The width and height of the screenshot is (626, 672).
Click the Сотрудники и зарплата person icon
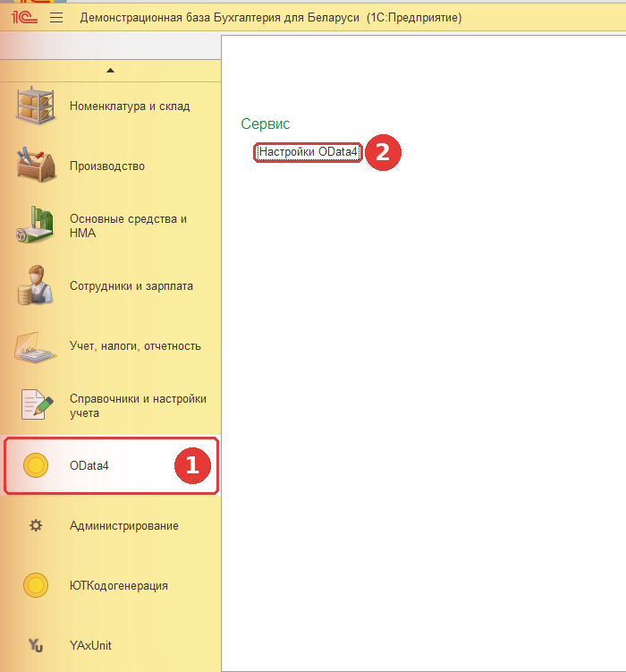[36, 285]
